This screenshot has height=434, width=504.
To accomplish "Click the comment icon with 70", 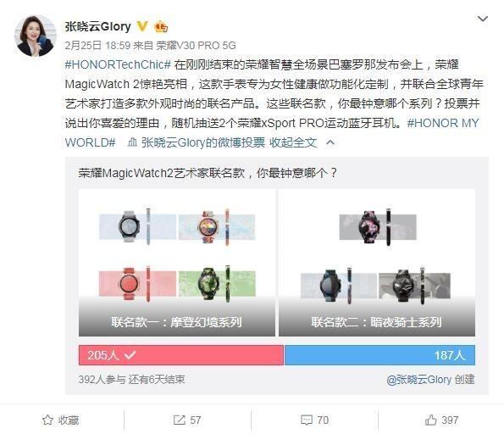I will [307, 420].
